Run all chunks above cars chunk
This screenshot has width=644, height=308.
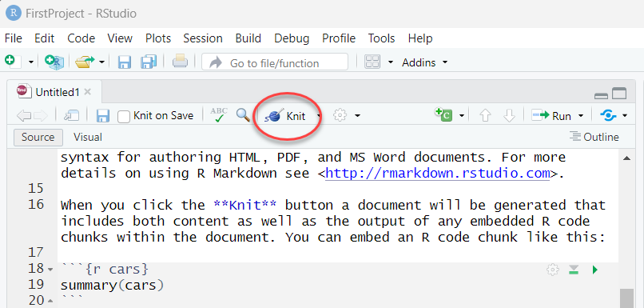574,270
